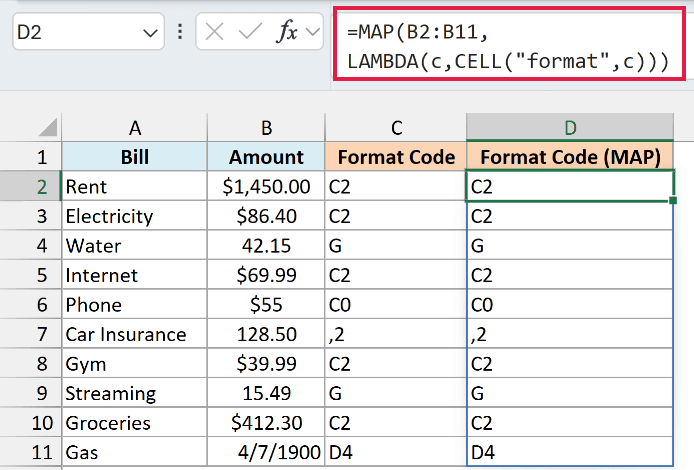Click the 15.49 amount cell
The height and width of the screenshot is (470, 694).
[266, 393]
